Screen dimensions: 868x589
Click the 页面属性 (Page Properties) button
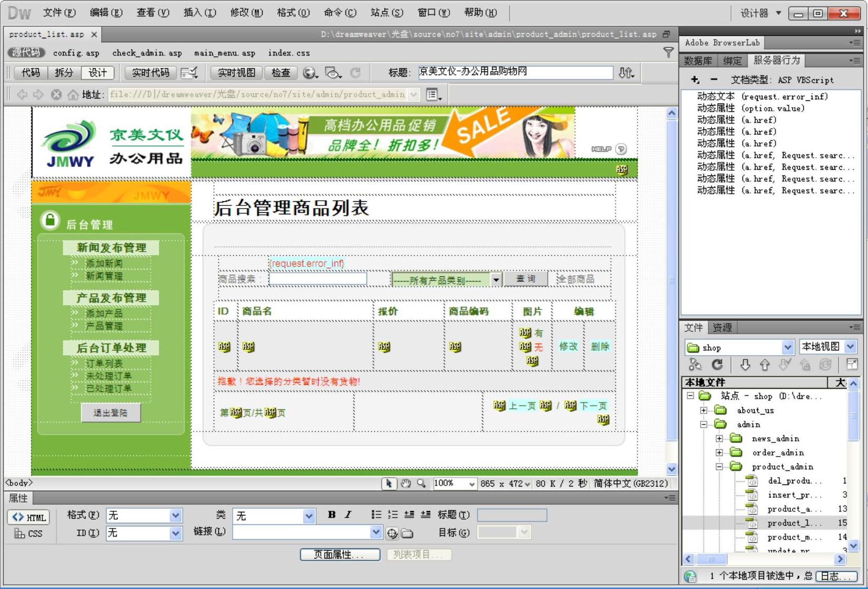click(340, 555)
